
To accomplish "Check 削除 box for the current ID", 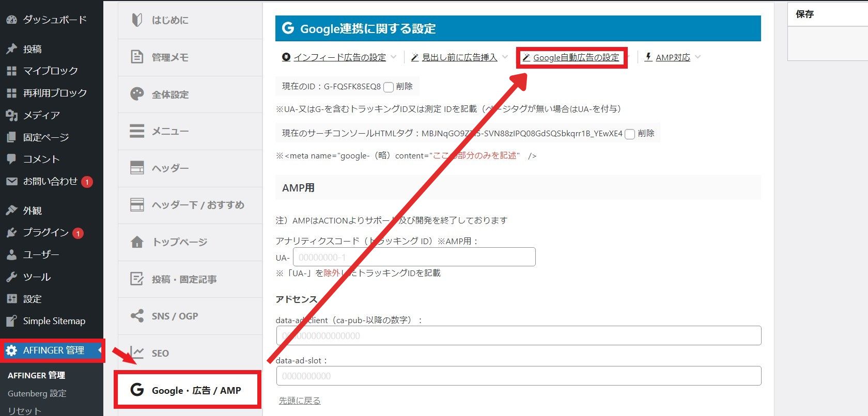I will pyautogui.click(x=389, y=87).
